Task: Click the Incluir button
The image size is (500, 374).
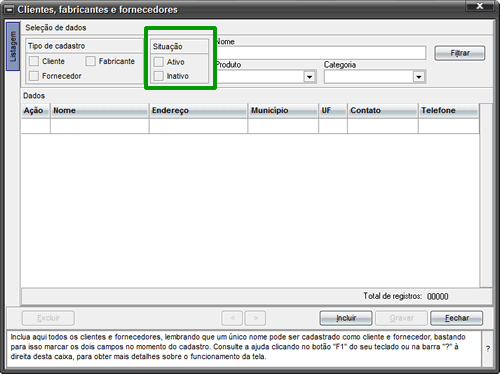Action: coord(346,318)
